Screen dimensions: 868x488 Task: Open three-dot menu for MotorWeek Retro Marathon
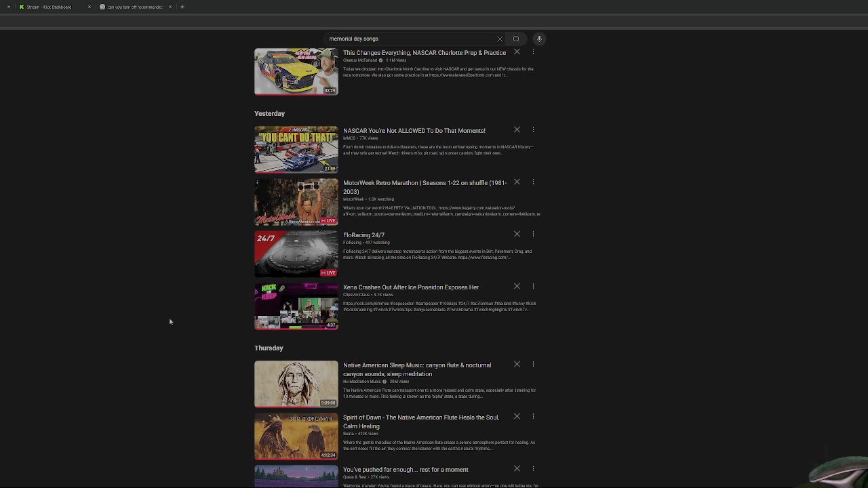pyautogui.click(x=533, y=182)
